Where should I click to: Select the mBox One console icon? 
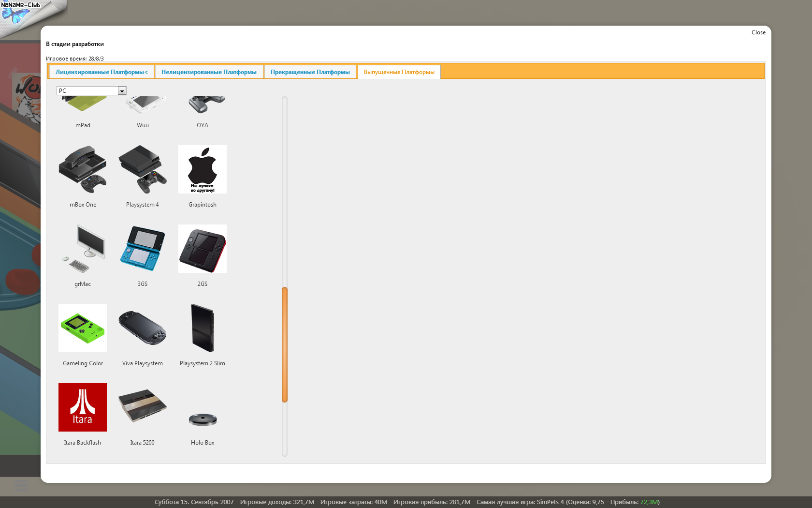pos(83,169)
